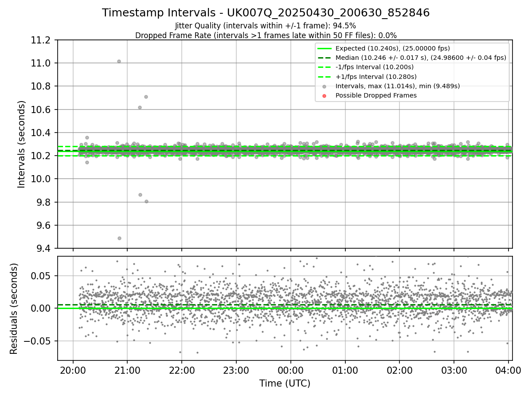Viewport: 532px width, 399px height.
Task: Click legend entry 'Possible Dropped Frames'
Action: [x=376, y=95]
